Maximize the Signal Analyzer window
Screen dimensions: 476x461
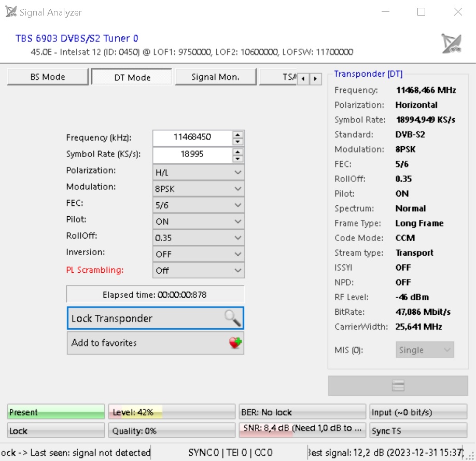pos(421,12)
